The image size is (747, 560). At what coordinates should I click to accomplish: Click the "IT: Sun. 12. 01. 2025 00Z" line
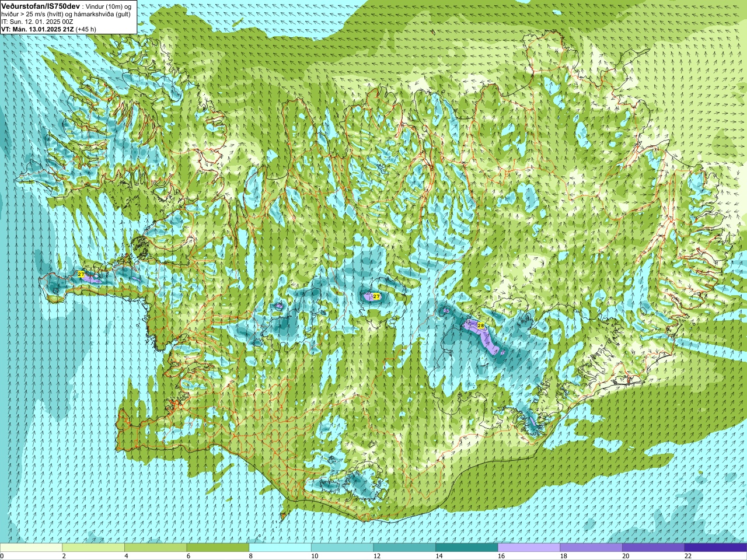click(x=37, y=22)
